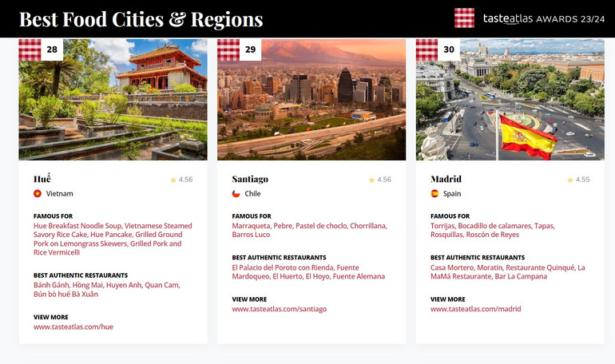Click the star icon next to Santiago rating
This screenshot has height=364, width=615.
[371, 180]
